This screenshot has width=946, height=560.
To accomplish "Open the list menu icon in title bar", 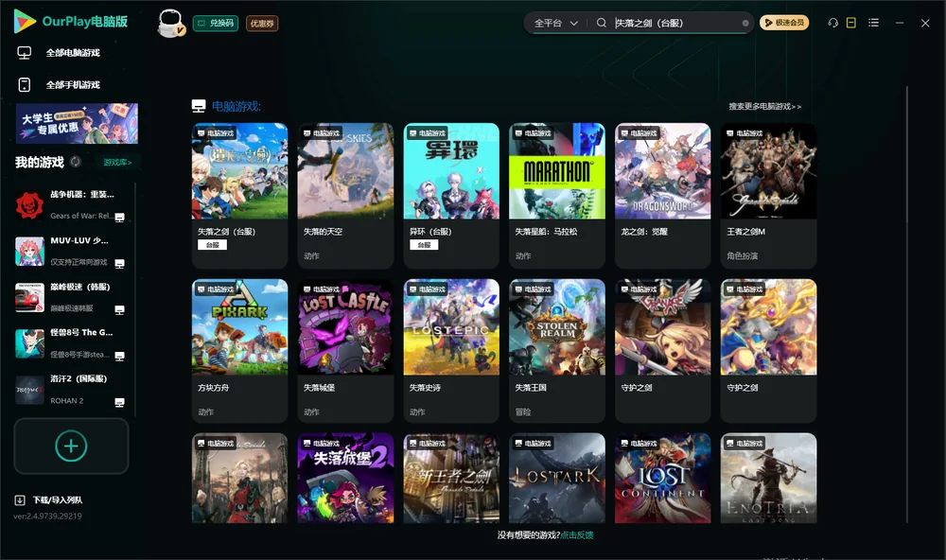I will pyautogui.click(x=873, y=23).
